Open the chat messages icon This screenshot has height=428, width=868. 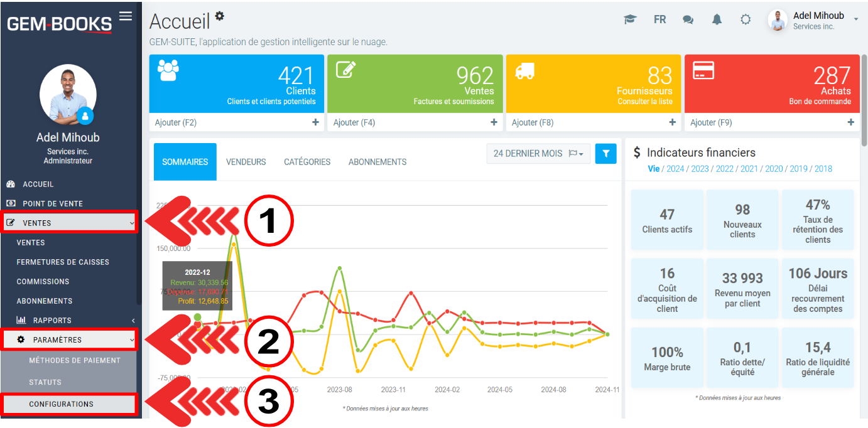click(688, 19)
